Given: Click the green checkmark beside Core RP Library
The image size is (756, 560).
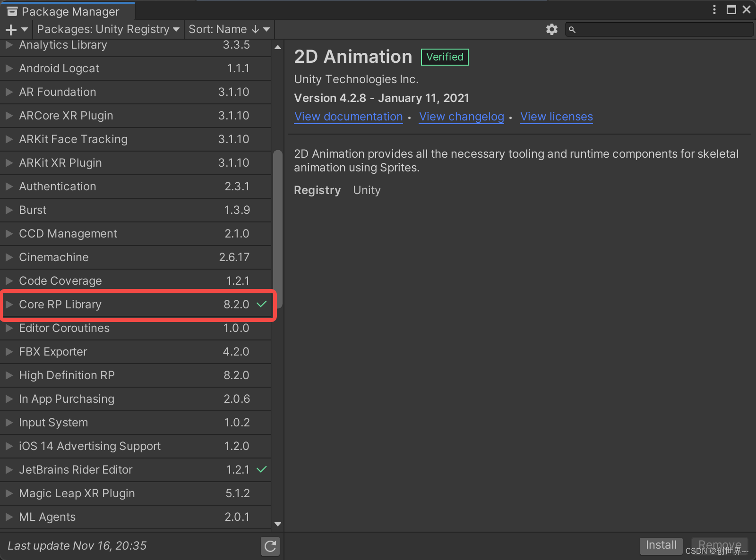Looking at the screenshot, I should tap(261, 305).
